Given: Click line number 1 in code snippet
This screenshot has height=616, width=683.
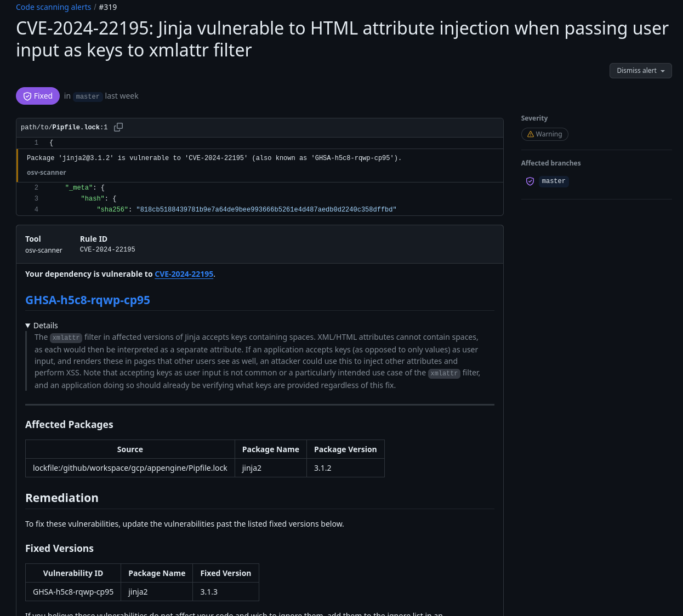Looking at the screenshot, I should point(36,143).
